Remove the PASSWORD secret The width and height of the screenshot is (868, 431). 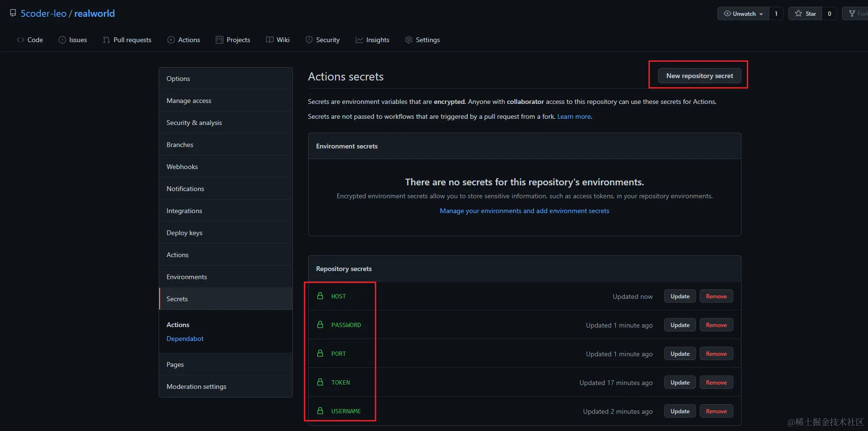[716, 325]
